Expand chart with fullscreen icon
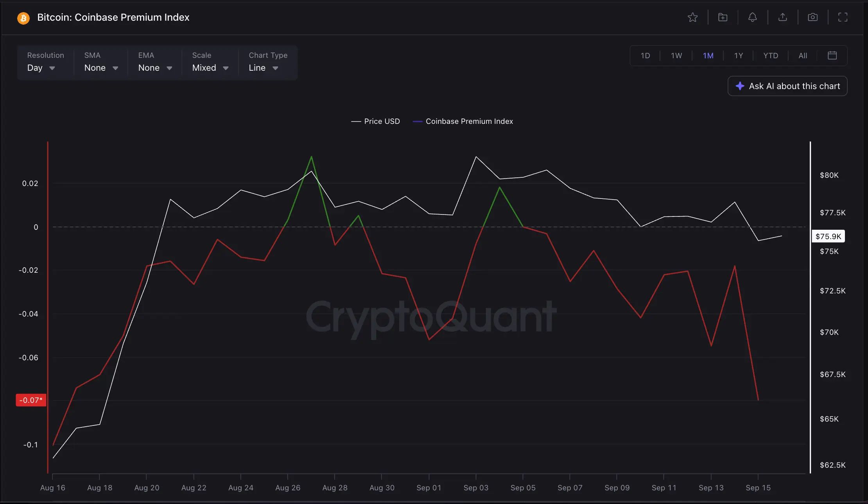This screenshot has height=504, width=868. [x=843, y=17]
